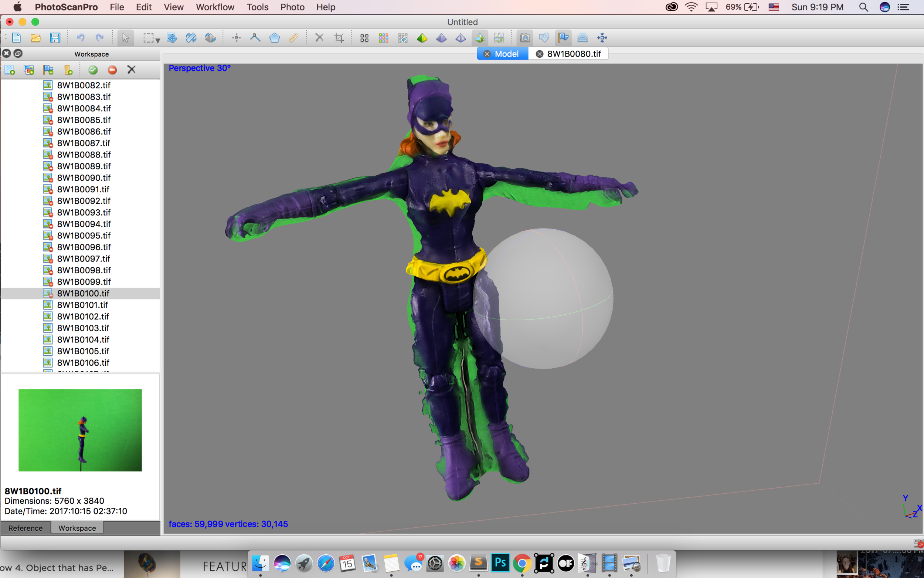The height and width of the screenshot is (578, 924).
Task: Open the selection tool dropdown arrow
Action: point(157,40)
